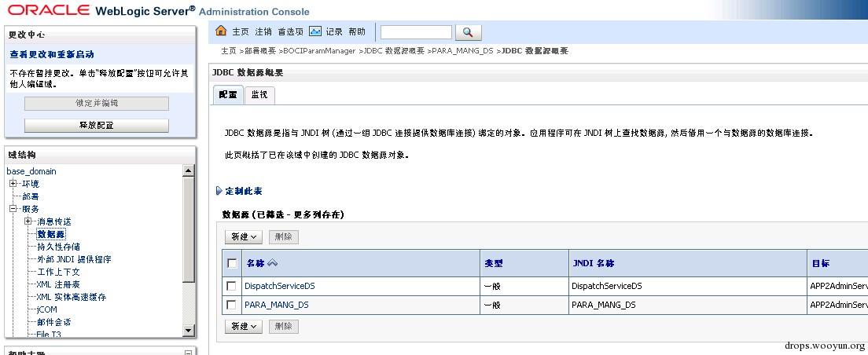Open the 查看更改和重新启动 link
This screenshot has height=355, width=868.
(52, 54)
